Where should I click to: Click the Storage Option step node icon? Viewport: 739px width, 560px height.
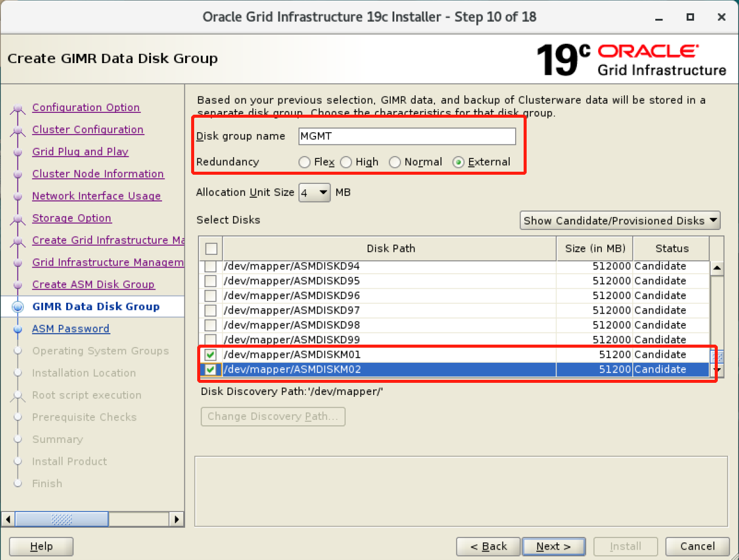click(18, 219)
